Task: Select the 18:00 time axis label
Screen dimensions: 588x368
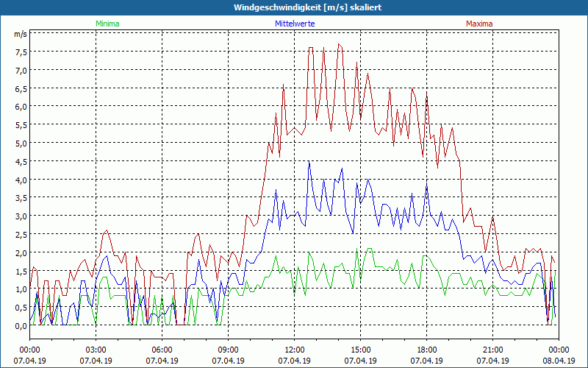Action: [x=426, y=350]
